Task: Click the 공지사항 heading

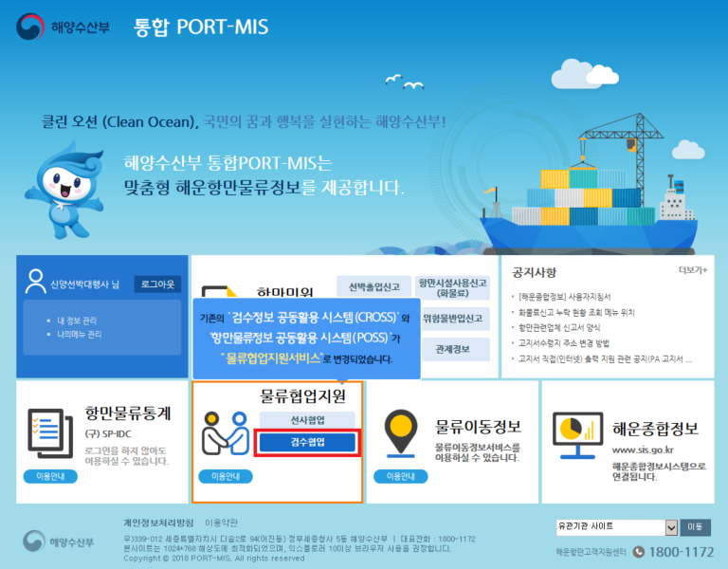Action: (534, 272)
